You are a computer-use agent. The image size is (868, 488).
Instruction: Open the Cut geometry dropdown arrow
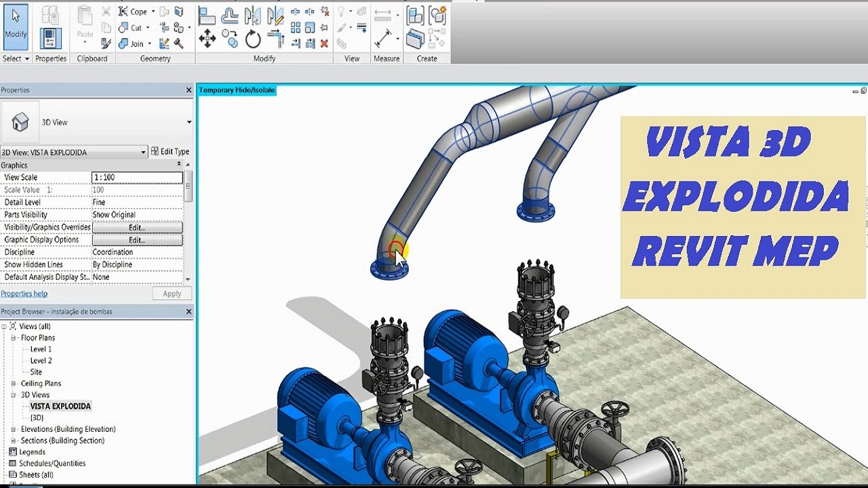(148, 28)
